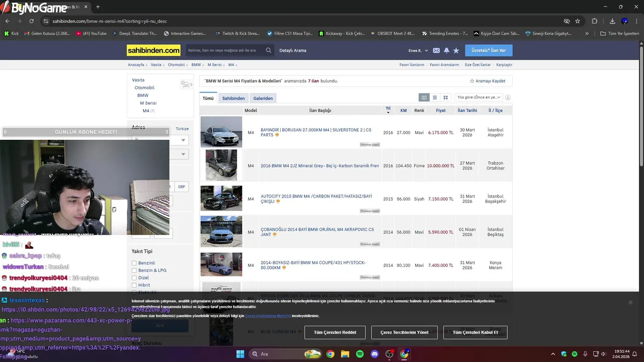
Task: Click the sahibinden.com logo
Action: pos(153,50)
